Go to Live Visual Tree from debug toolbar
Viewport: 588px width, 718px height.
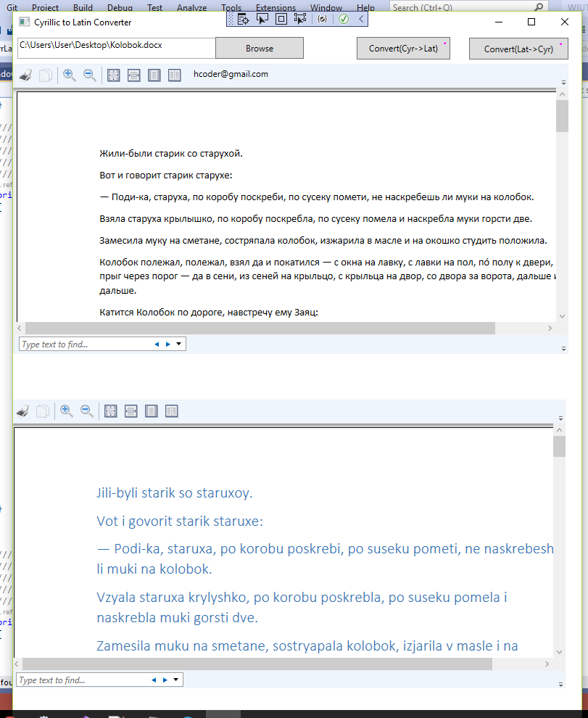243,19
